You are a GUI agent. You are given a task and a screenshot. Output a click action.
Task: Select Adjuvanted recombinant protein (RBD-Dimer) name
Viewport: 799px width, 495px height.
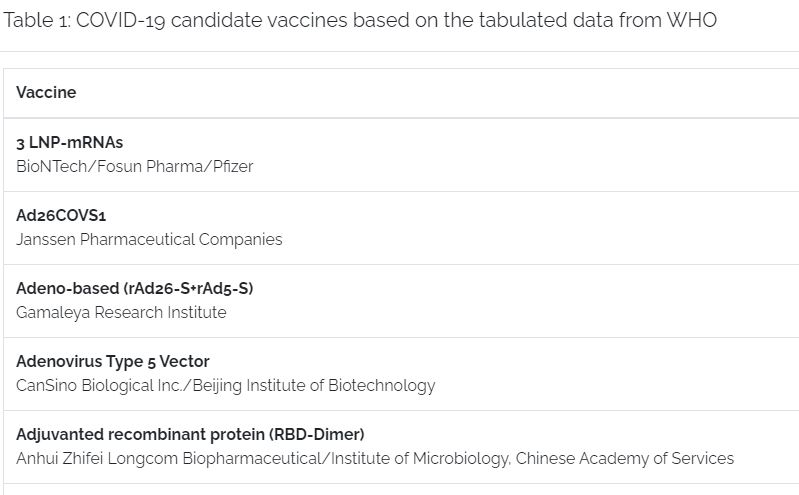[x=190, y=434]
